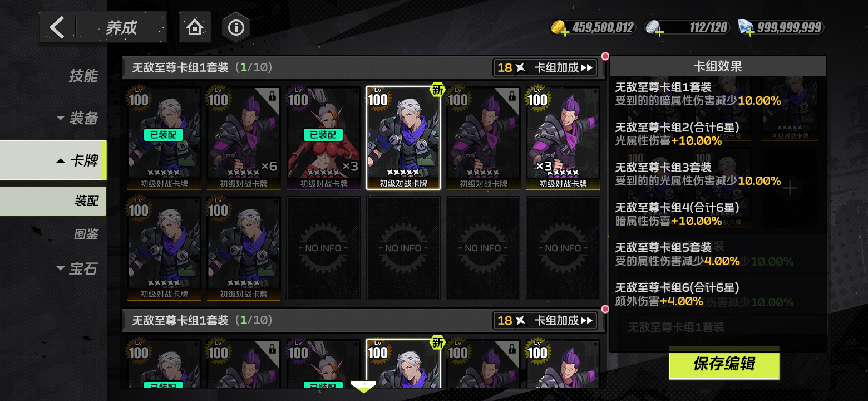The height and width of the screenshot is (401, 868).
Task: Expand the 装备 sidebar section
Action: 77,118
